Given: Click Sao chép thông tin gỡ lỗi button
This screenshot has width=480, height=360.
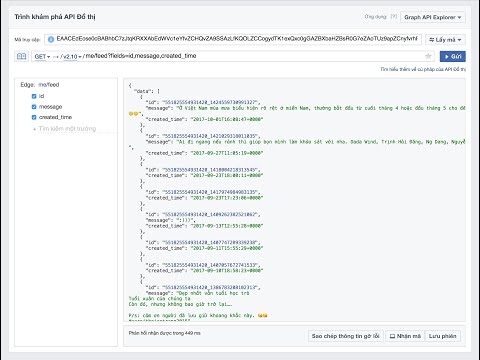Looking at the screenshot, I should point(346,336).
